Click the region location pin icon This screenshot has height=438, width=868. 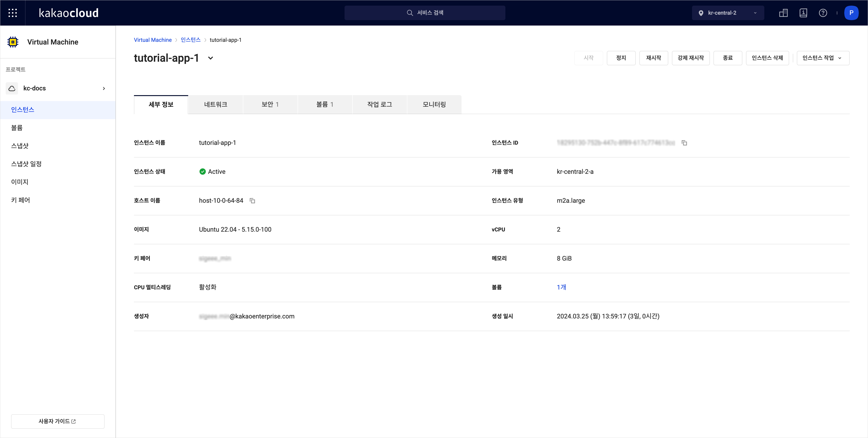click(x=701, y=13)
